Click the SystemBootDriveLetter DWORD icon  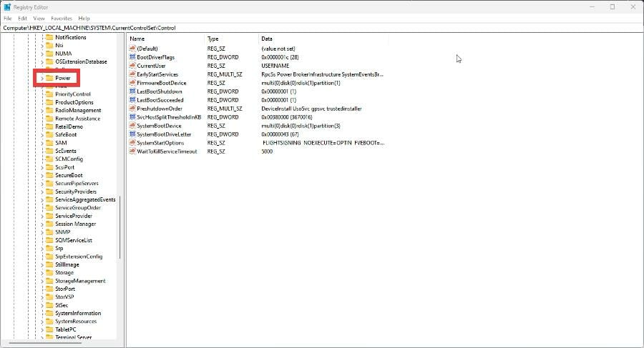[132, 134]
